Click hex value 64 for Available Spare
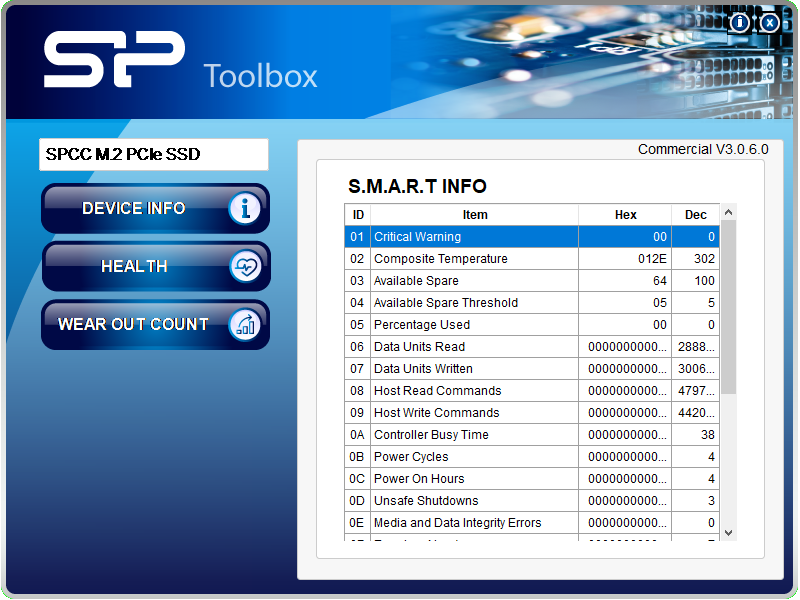This screenshot has height=600, width=800. click(x=660, y=281)
